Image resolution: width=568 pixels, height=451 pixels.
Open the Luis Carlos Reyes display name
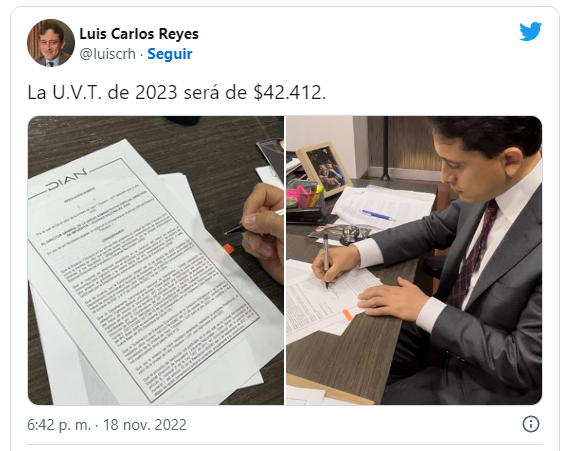(x=139, y=34)
